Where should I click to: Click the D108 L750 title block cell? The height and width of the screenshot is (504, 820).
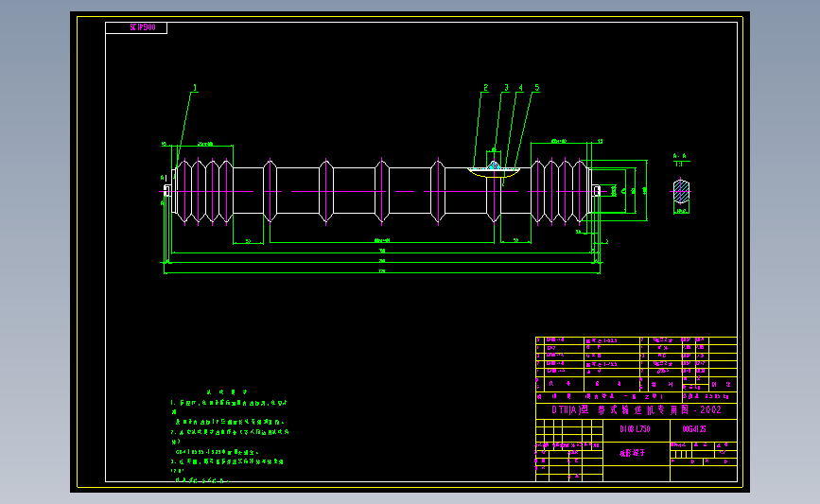[636, 429]
